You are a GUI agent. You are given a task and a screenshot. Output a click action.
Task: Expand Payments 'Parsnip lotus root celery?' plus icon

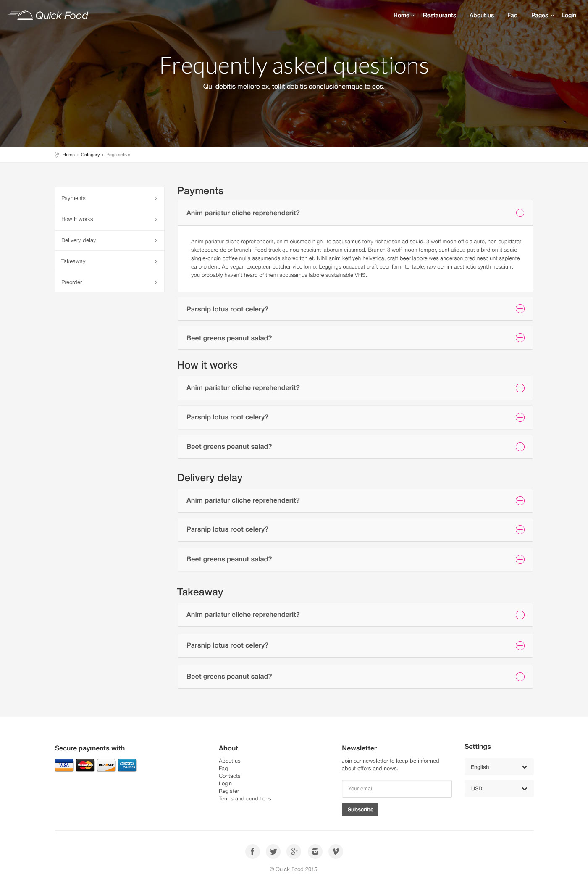[x=520, y=309]
